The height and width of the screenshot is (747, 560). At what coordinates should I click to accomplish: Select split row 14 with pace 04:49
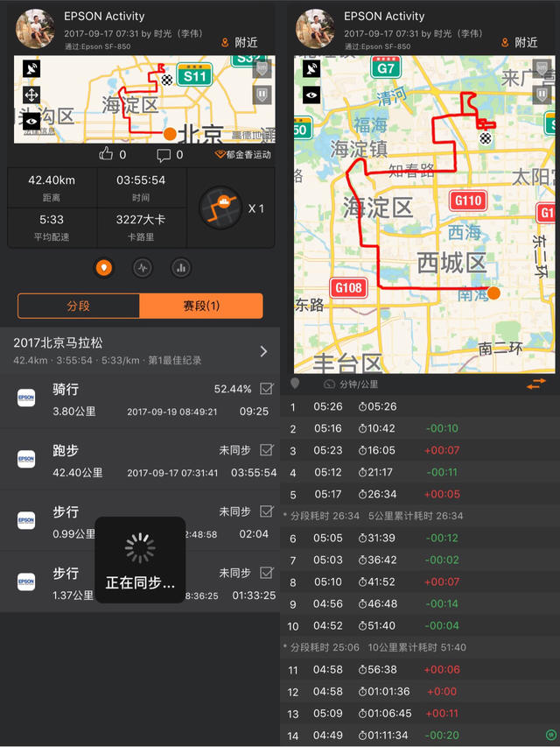pos(420,735)
